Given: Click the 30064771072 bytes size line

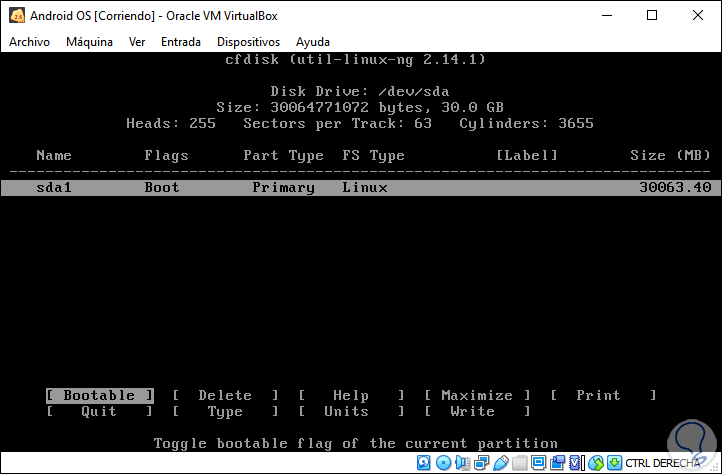Looking at the screenshot, I should coord(360,107).
